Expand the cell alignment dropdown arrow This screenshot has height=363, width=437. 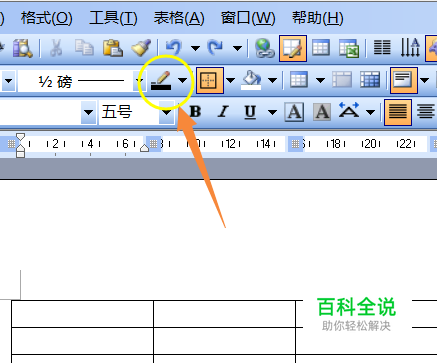tap(424, 80)
